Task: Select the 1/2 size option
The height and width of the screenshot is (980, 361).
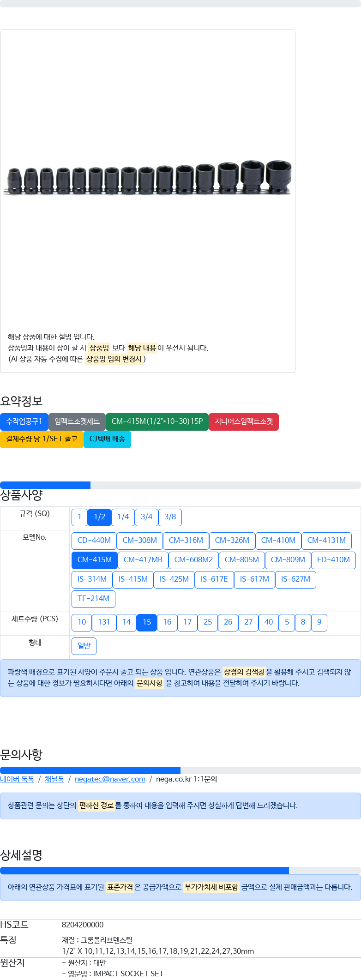Action: [99, 517]
